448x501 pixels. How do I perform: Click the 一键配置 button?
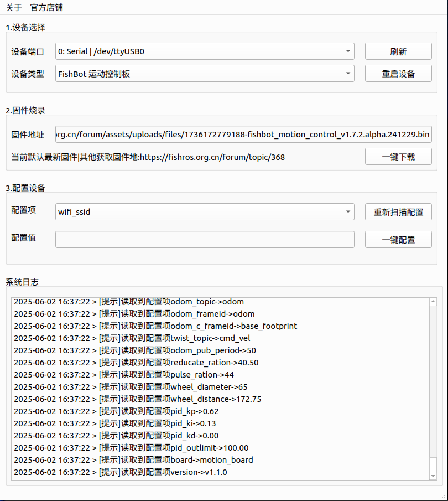398,240
